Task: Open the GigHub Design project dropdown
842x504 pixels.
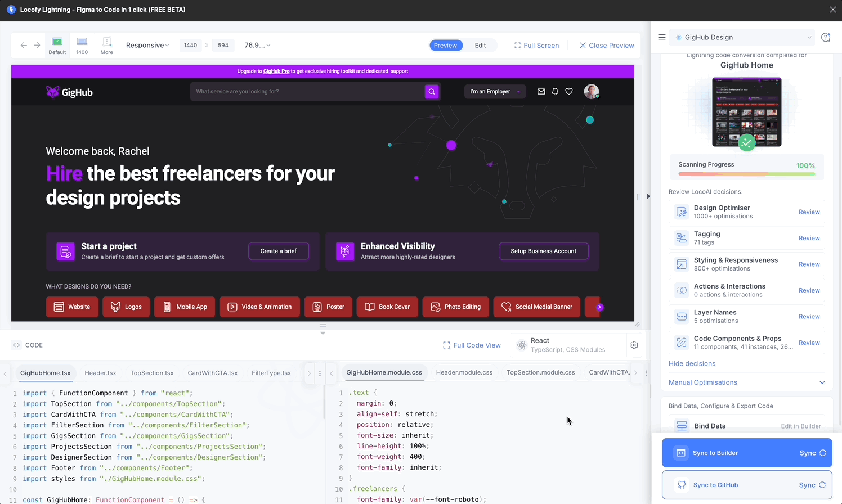Action: 742,38
